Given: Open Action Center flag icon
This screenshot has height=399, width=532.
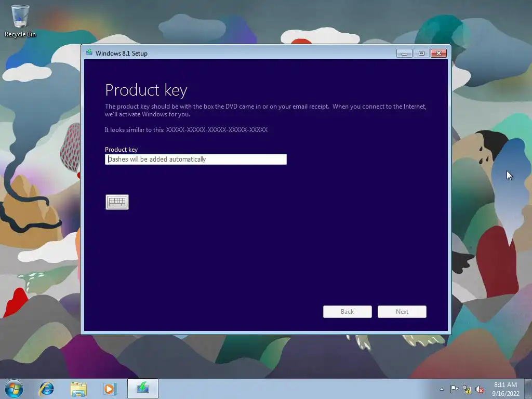Looking at the screenshot, I should (454, 389).
